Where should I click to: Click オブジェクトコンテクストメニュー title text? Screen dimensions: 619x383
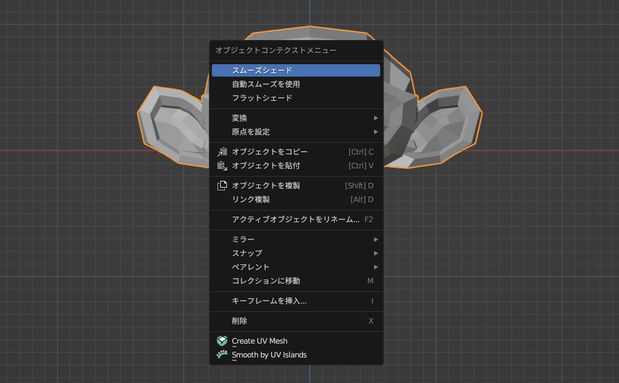[x=276, y=51]
